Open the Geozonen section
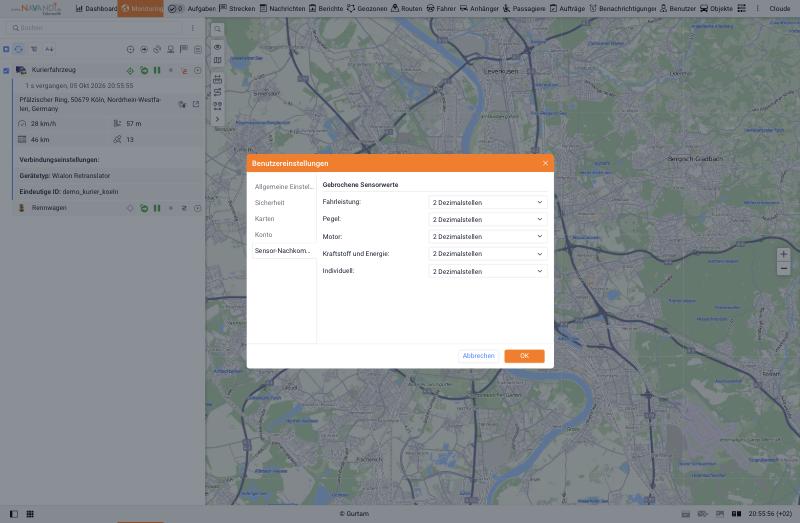 pos(367,9)
